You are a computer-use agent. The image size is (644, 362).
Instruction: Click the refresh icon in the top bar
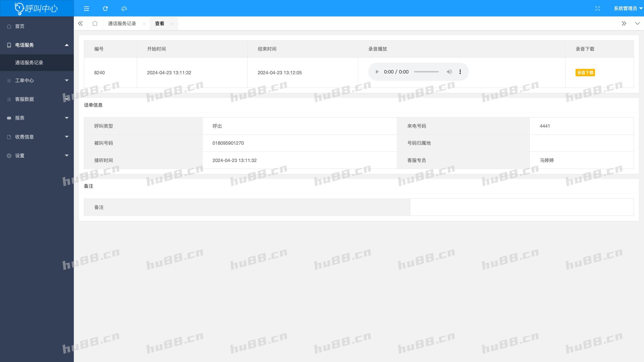tap(105, 9)
